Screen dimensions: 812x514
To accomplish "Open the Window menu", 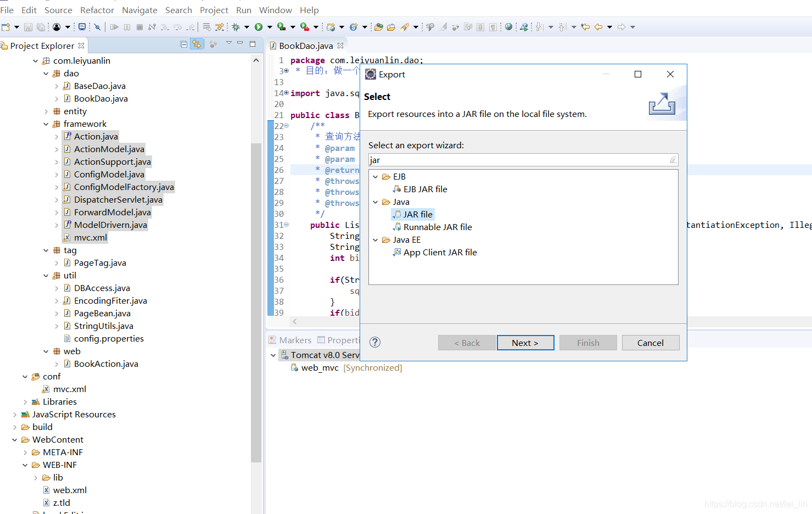I will [276, 10].
